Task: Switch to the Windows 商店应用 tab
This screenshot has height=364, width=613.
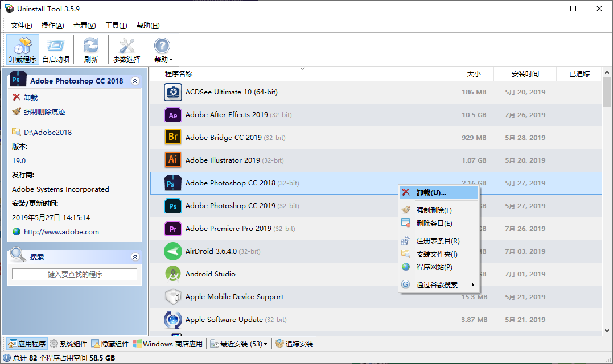Action: (x=167, y=344)
